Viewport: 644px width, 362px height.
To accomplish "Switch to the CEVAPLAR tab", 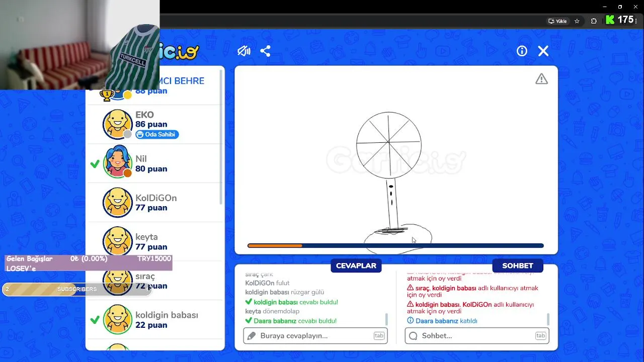I will (x=356, y=265).
